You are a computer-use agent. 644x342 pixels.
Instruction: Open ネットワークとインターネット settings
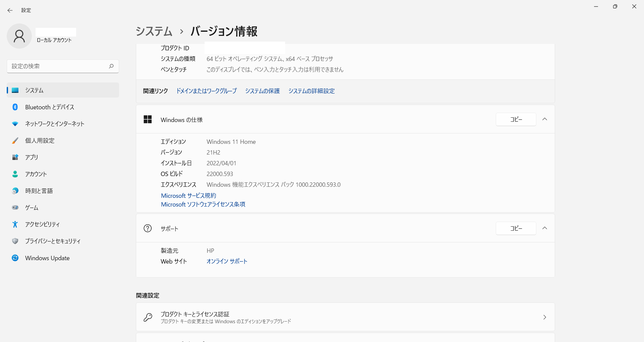pos(63,124)
